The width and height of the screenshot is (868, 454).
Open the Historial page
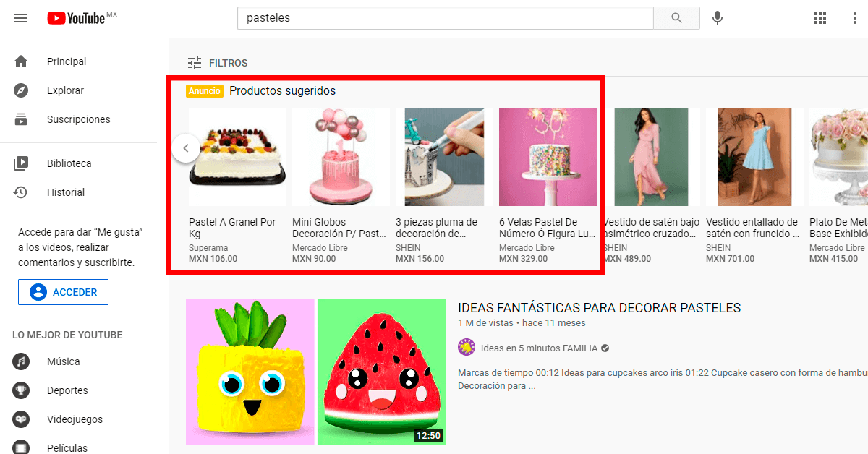pyautogui.click(x=65, y=192)
